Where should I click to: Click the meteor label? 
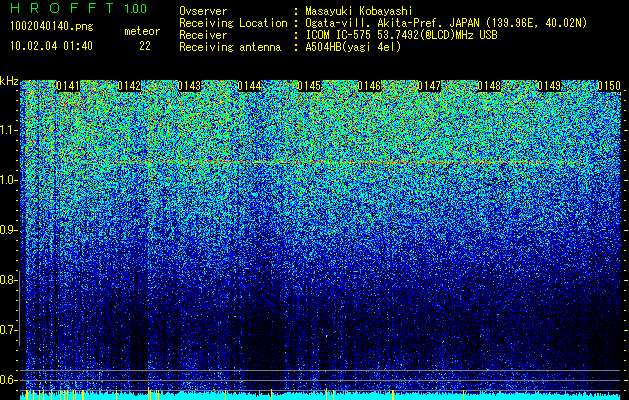pyautogui.click(x=142, y=31)
